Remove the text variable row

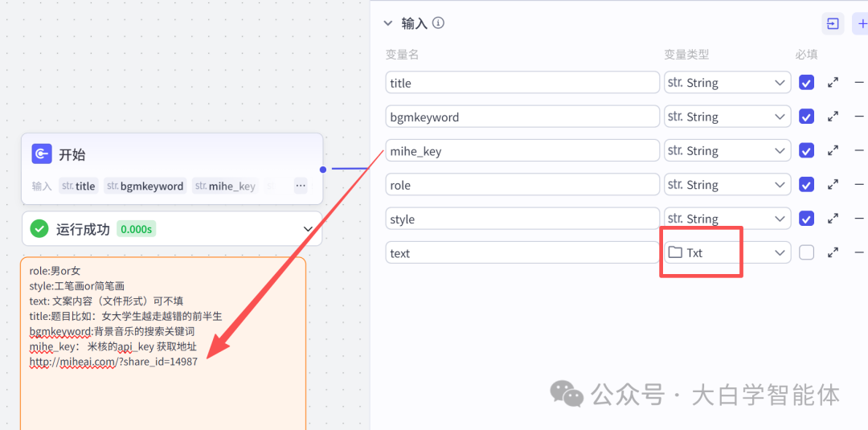pos(859,252)
